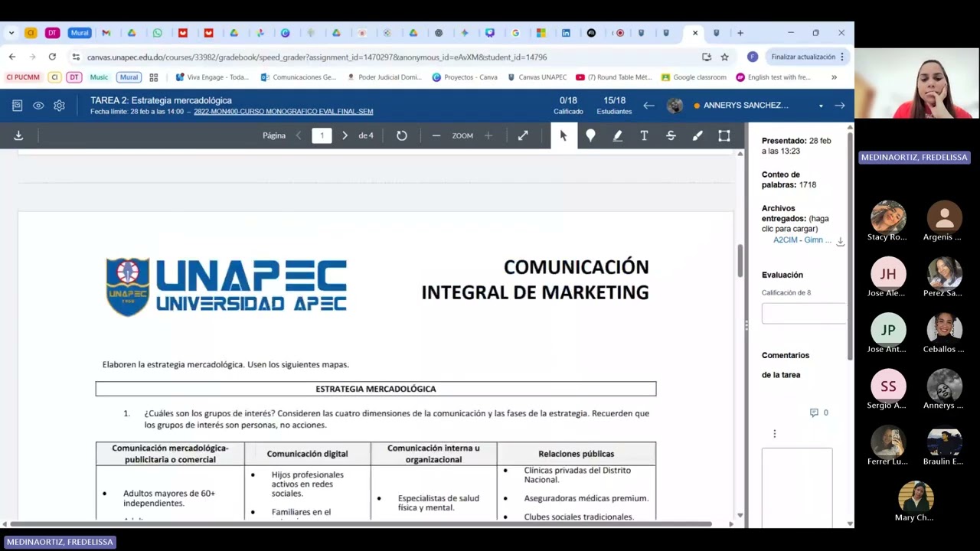Open the screen install/cast icon in address bar

click(706, 57)
